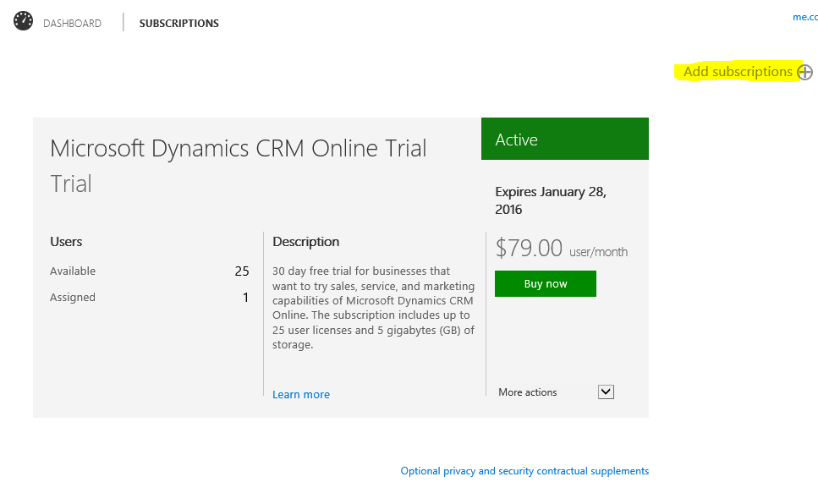Screen dimensions: 818x504
Task: Click the Available users count 25
Action: (x=242, y=271)
